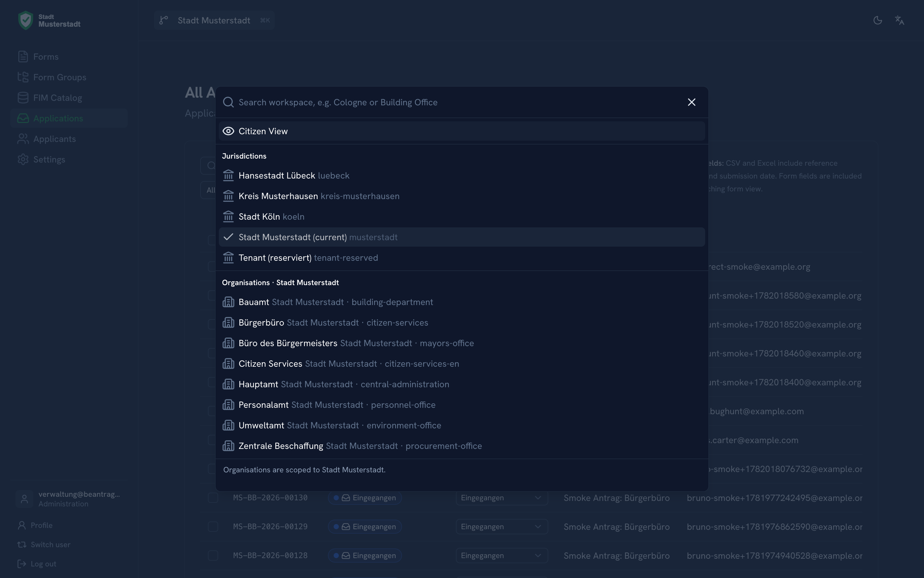Screen dimensions: 924x578
Task: Click reference MS-BB-2026-00129
Action: 270,526
